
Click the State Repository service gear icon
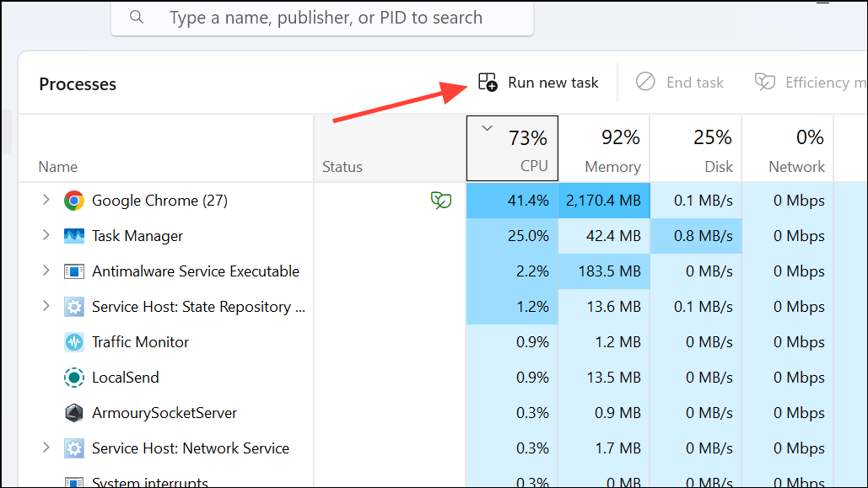pyautogui.click(x=73, y=307)
